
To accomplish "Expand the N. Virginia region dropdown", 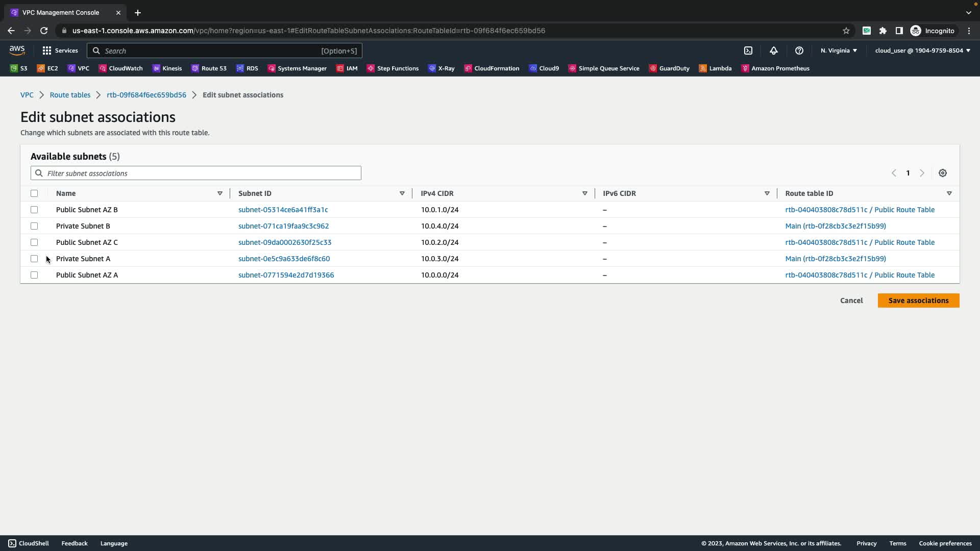I will pos(839,51).
